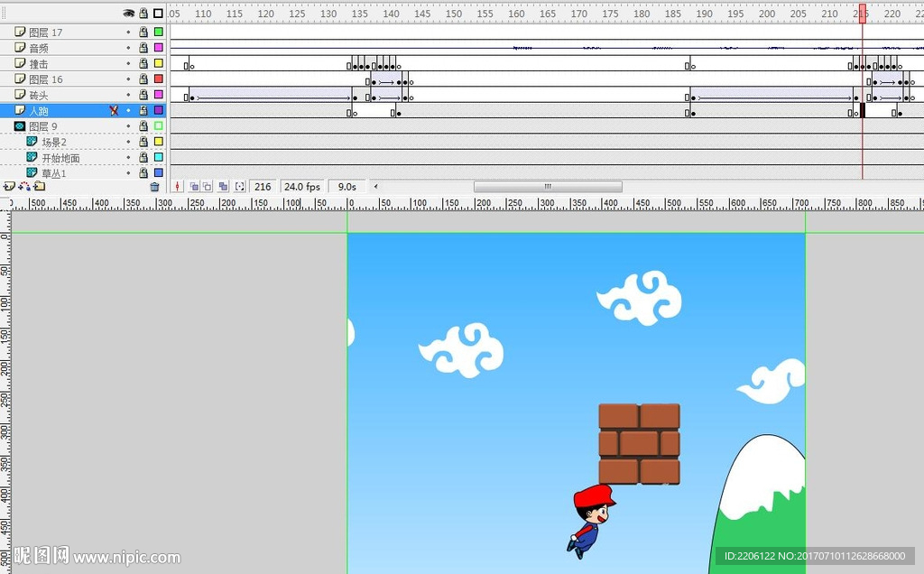Click the masked layer icon of 草丛1
924x574 pixels.
tap(32, 172)
